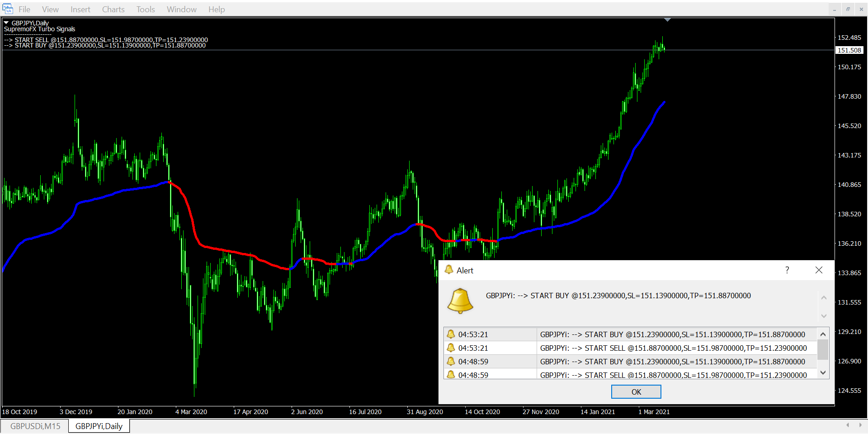The image size is (868, 434).
Task: Click the chart shift triangle marker at top
Action: pyautogui.click(x=667, y=20)
